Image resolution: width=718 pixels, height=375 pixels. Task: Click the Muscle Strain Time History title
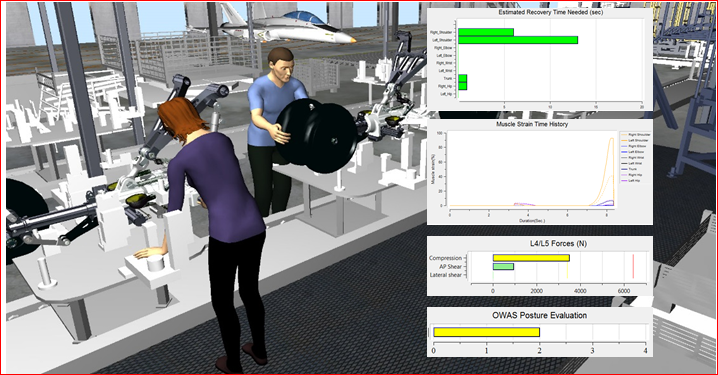tap(532, 124)
